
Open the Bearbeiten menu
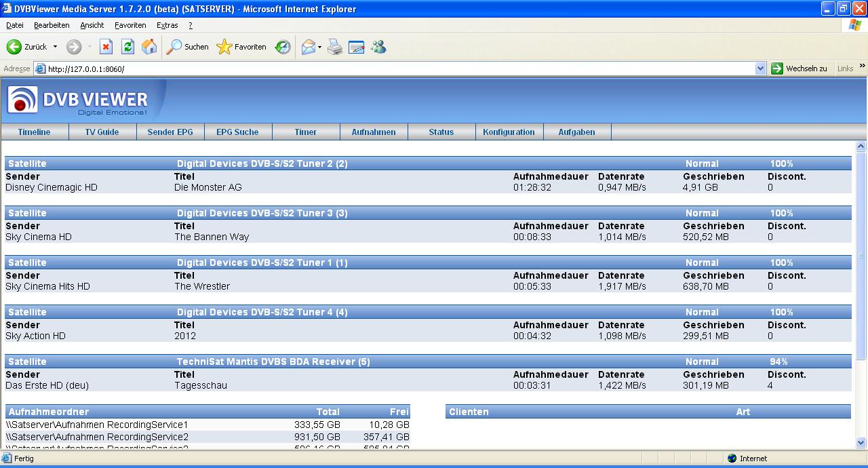tap(52, 25)
